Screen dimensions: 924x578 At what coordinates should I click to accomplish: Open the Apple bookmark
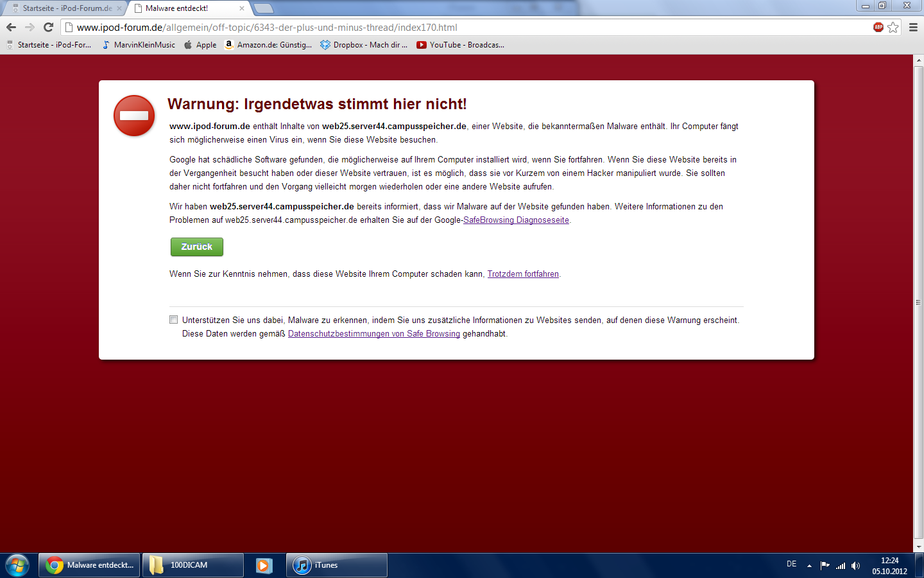(x=200, y=45)
